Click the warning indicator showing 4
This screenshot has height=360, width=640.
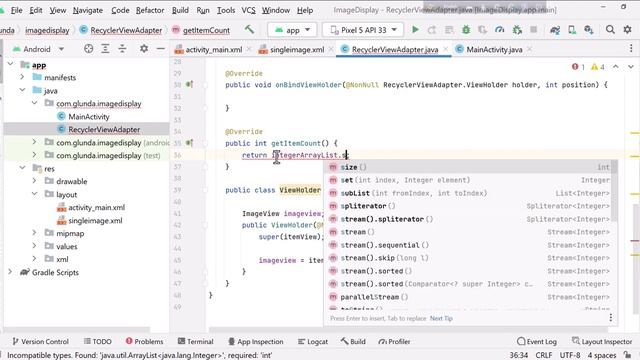pos(598,67)
